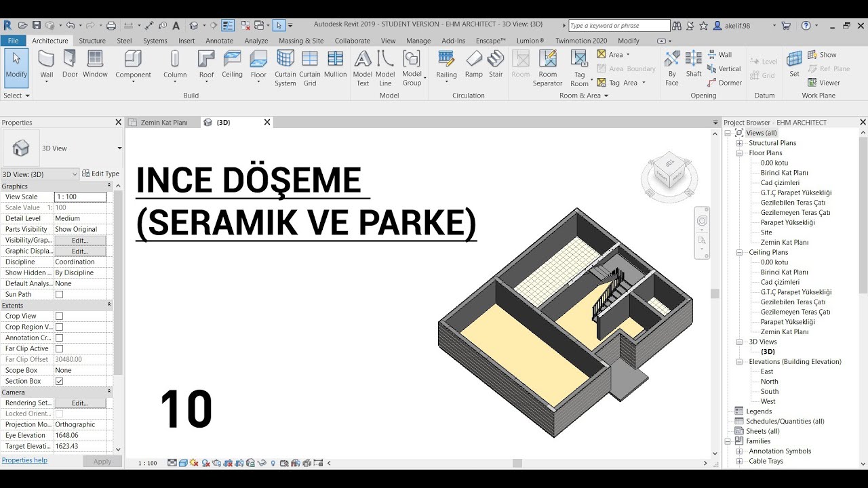This screenshot has width=868, height=488.
Task: Open the Component tool
Action: [x=133, y=66]
